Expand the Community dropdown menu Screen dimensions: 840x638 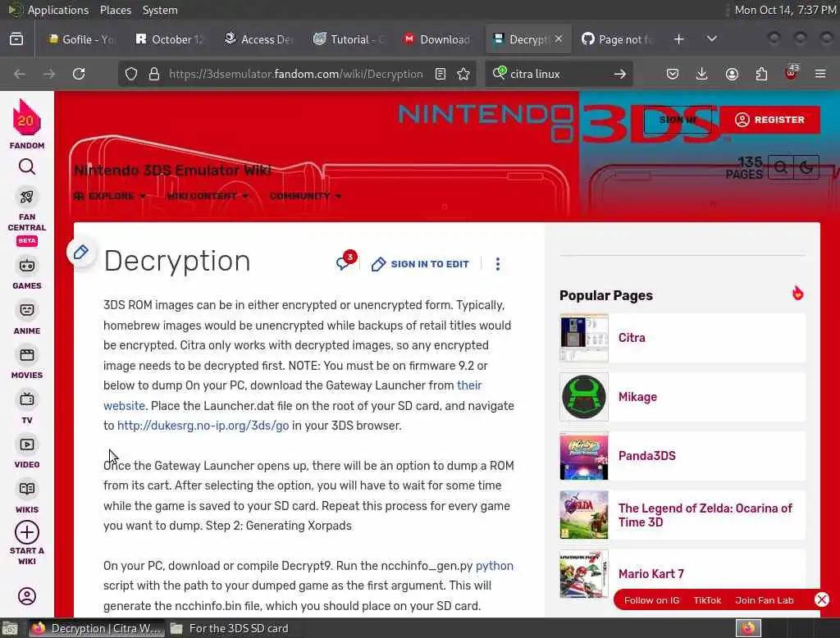pos(305,196)
